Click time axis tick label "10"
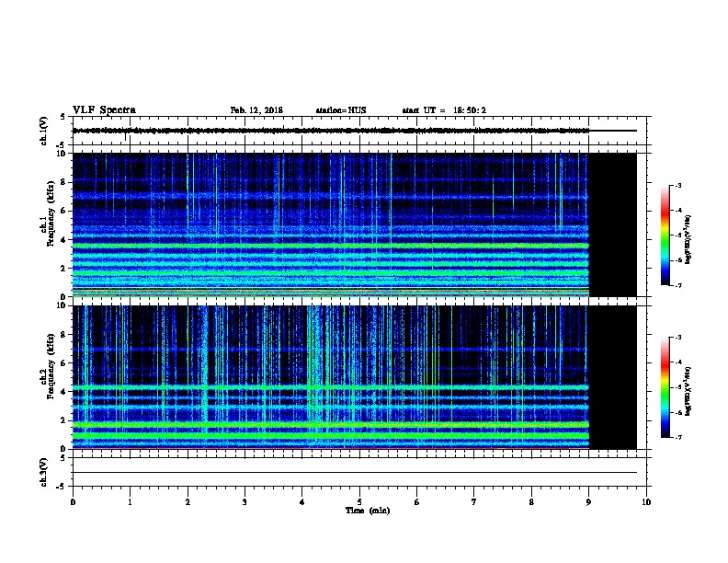The width and height of the screenshot is (728, 563). click(646, 501)
